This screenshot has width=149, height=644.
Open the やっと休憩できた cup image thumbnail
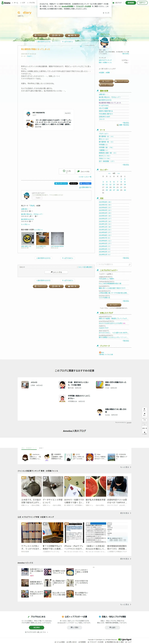[x=42, y=238]
